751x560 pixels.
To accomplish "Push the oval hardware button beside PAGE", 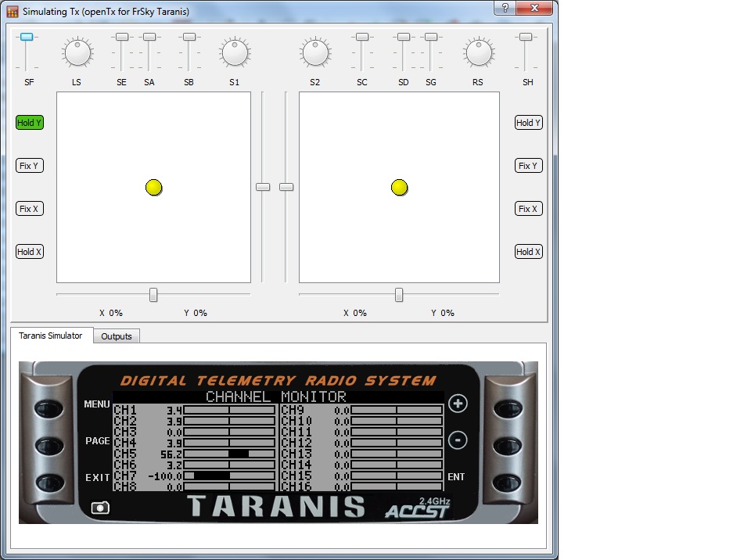I will (x=49, y=446).
